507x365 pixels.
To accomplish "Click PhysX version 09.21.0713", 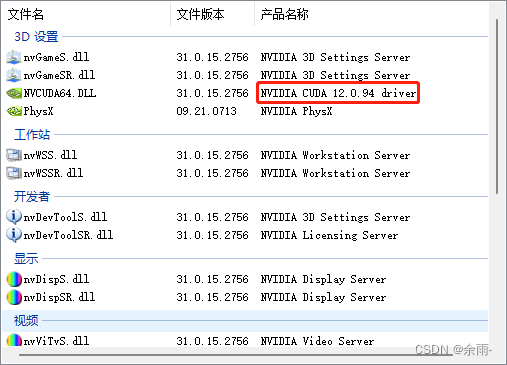I will [x=206, y=111].
